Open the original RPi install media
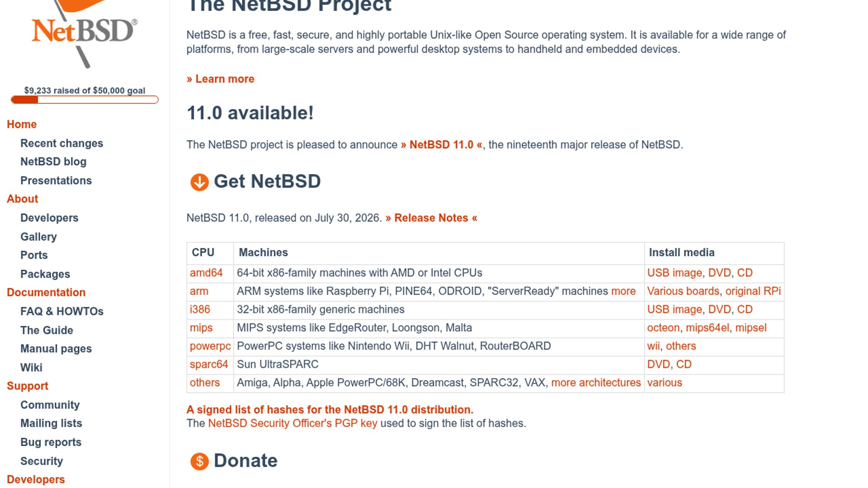The width and height of the screenshot is (868, 488). click(x=753, y=291)
